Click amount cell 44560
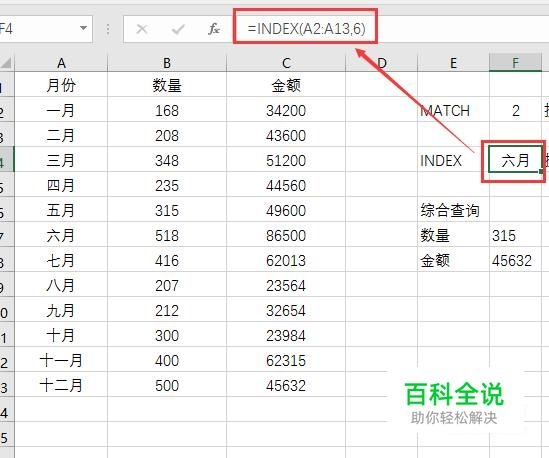 pyautogui.click(x=286, y=185)
